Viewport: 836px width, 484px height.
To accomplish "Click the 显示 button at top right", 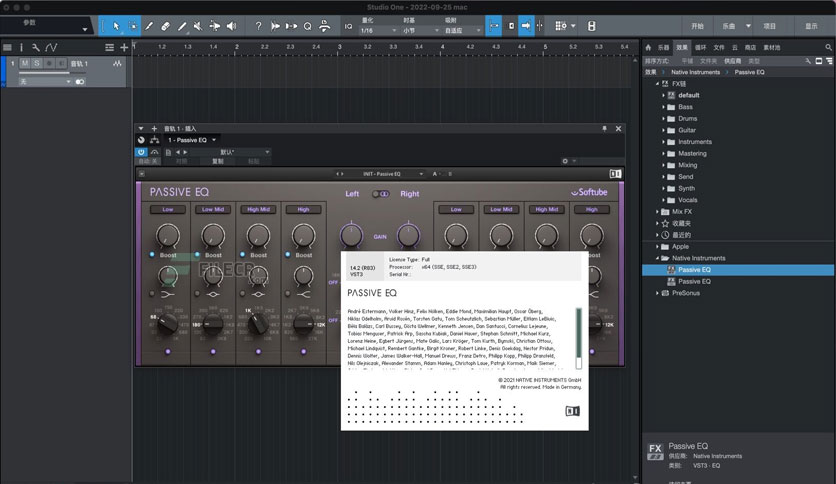I will tap(811, 26).
